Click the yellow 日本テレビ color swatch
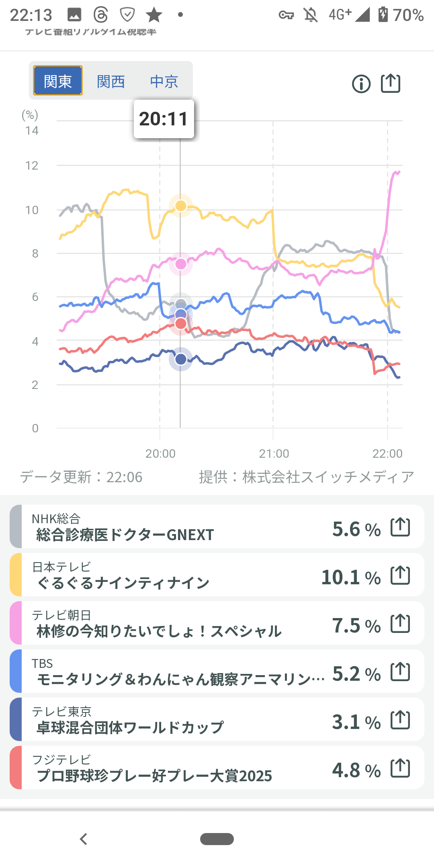 point(16,575)
